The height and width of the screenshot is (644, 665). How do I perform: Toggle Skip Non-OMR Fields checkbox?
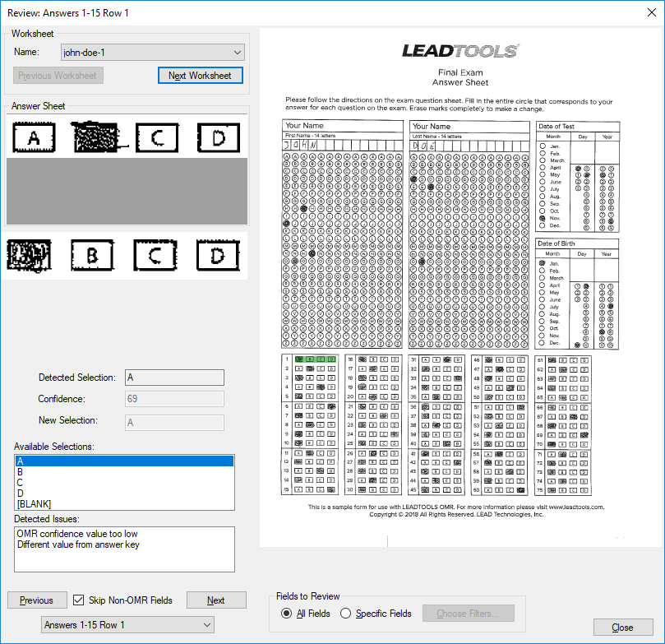point(78,600)
